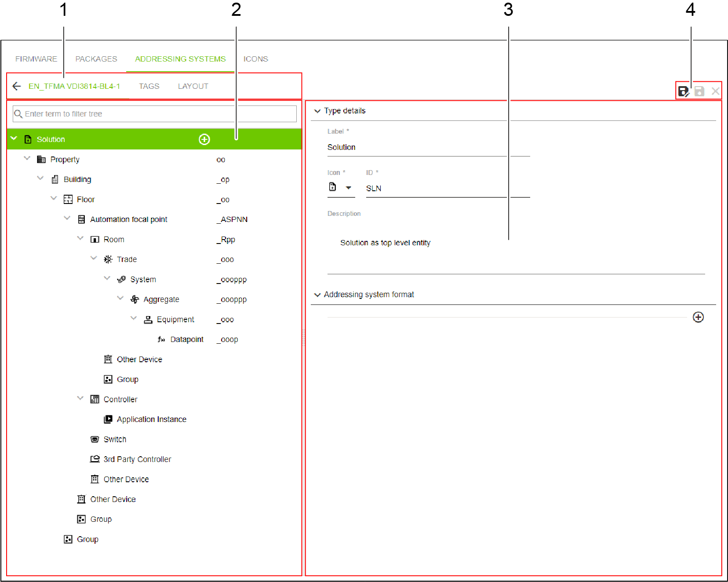Click the grayed save disk icon
This screenshot has width=728, height=582.
[x=699, y=91]
